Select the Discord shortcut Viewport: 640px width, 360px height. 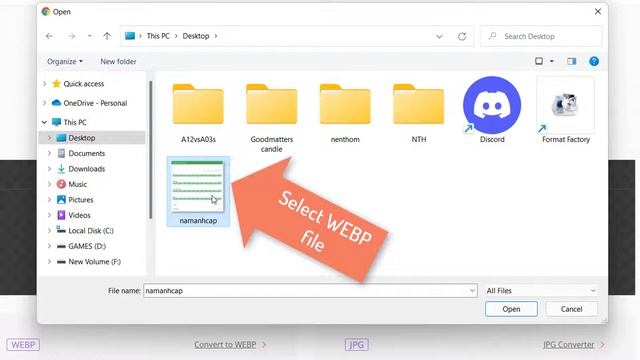[492, 110]
